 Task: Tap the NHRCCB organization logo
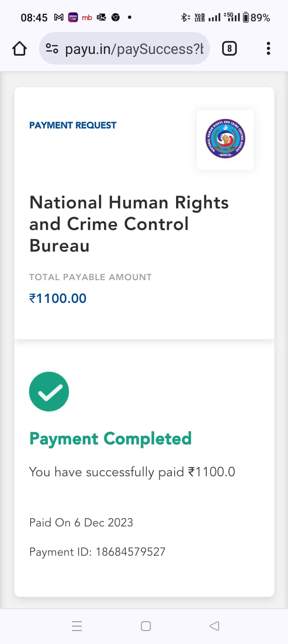[225, 139]
